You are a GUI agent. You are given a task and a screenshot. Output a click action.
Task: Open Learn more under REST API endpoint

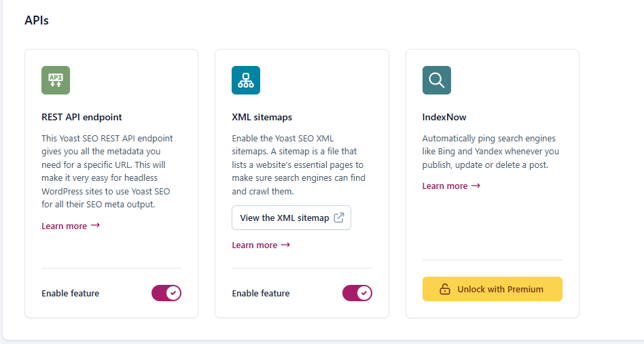pyautogui.click(x=65, y=226)
